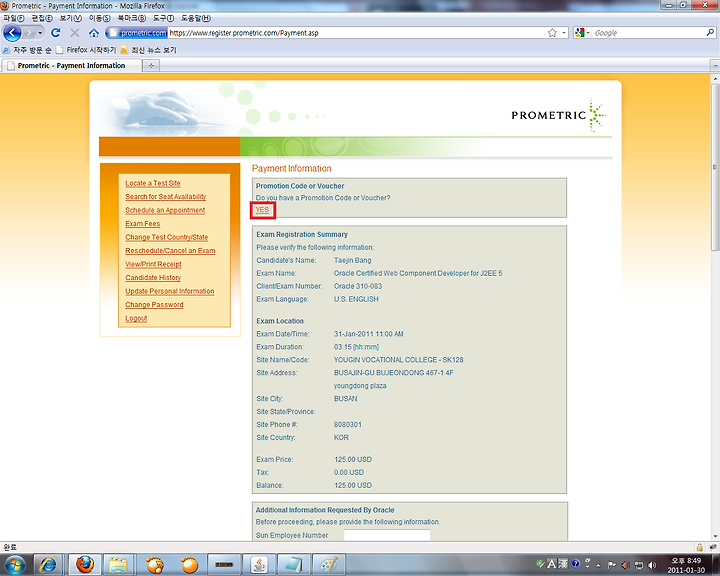Click the Oracle 310-083 exam number text
Screen dimensions: 720x576
(x=358, y=286)
